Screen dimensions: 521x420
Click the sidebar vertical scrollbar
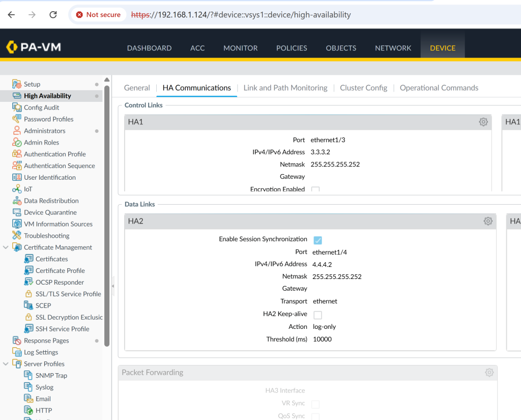click(x=107, y=216)
